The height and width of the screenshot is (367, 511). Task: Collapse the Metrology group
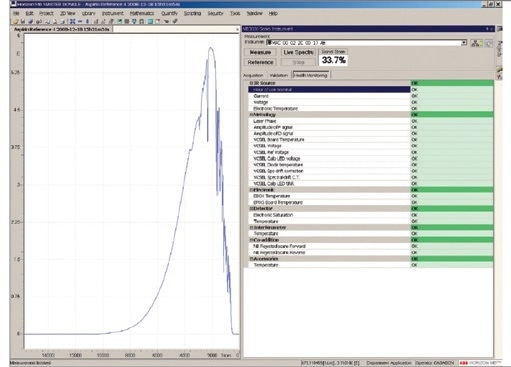[251, 115]
